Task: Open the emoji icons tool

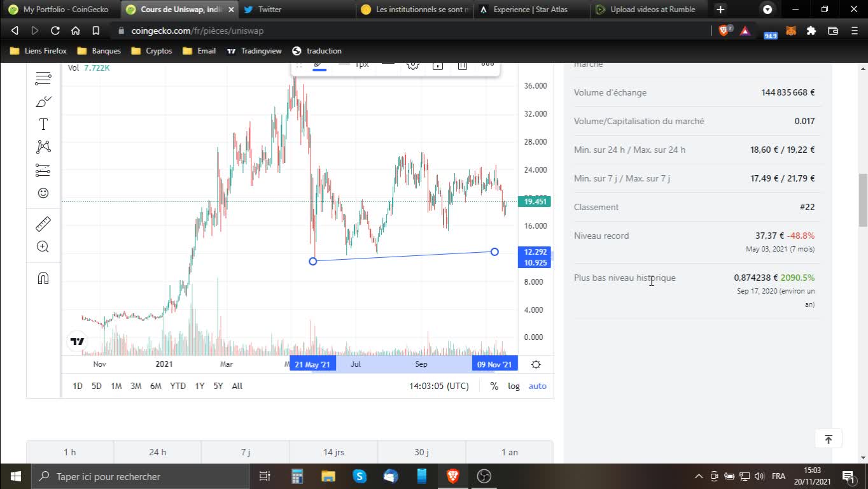Action: coord(43,193)
